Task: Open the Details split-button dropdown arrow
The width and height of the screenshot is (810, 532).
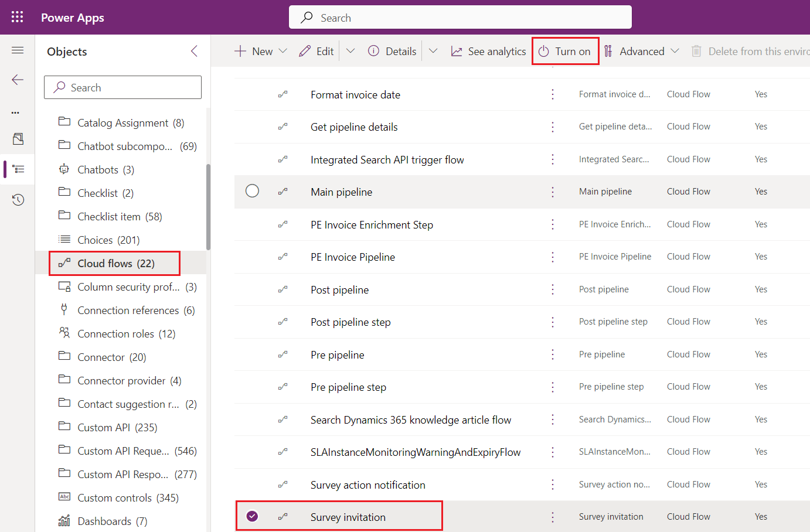Action: (x=433, y=51)
